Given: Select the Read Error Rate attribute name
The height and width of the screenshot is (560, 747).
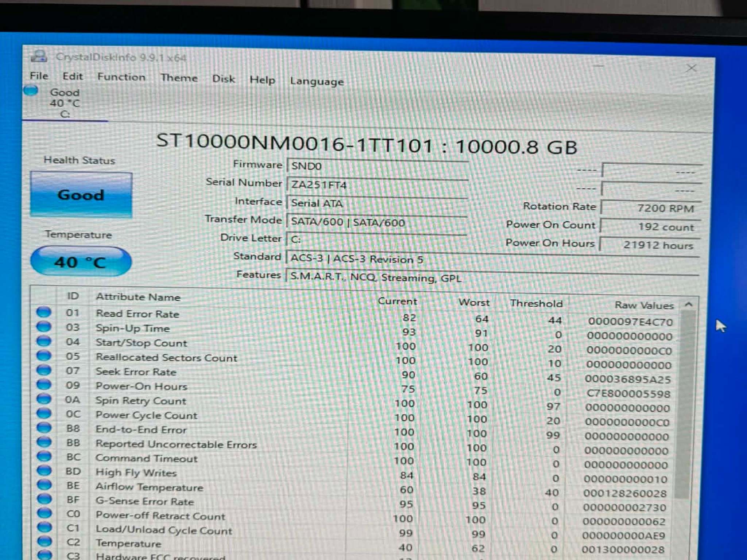Looking at the screenshot, I should 138,314.
